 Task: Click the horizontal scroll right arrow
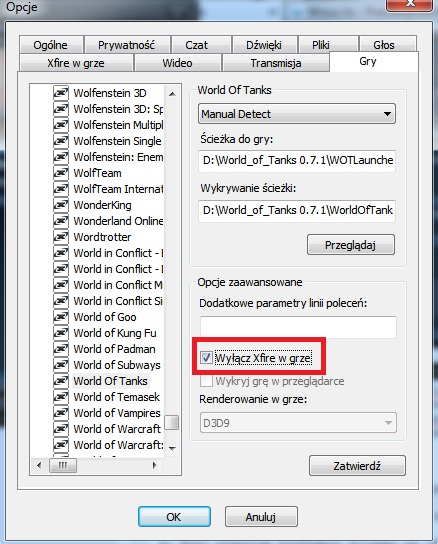pos(155,465)
